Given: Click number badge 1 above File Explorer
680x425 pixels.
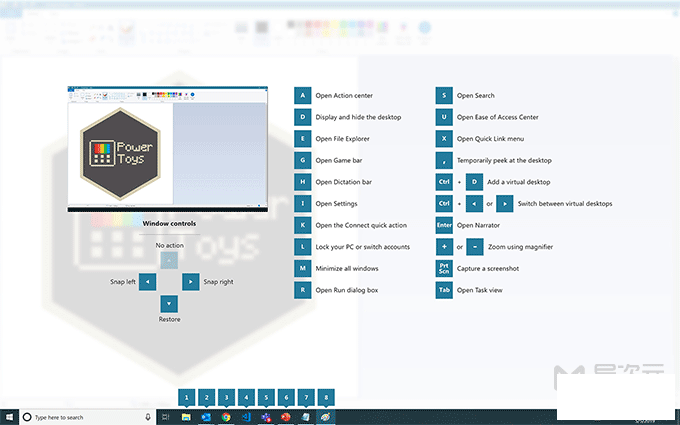Looking at the screenshot, I should [x=186, y=397].
